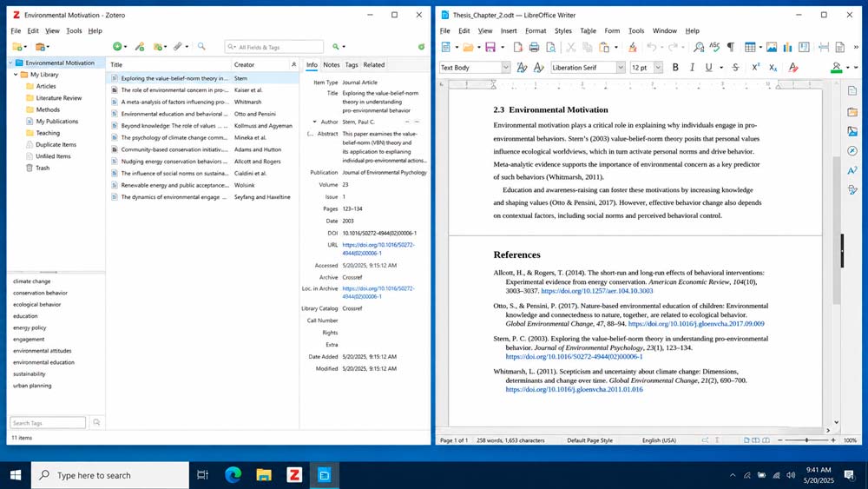Select climate change tag in Zotero
868x489 pixels.
(x=31, y=281)
